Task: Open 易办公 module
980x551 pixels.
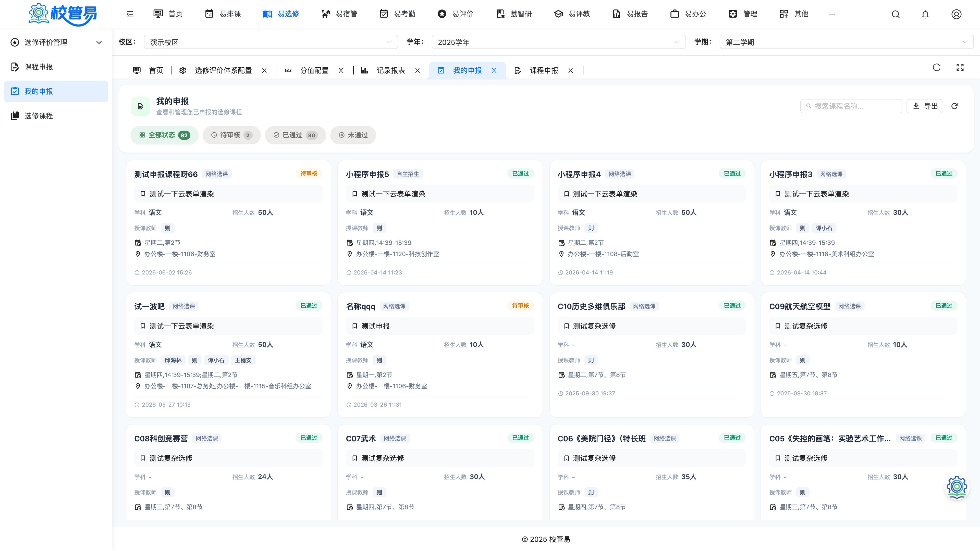Action: point(688,14)
